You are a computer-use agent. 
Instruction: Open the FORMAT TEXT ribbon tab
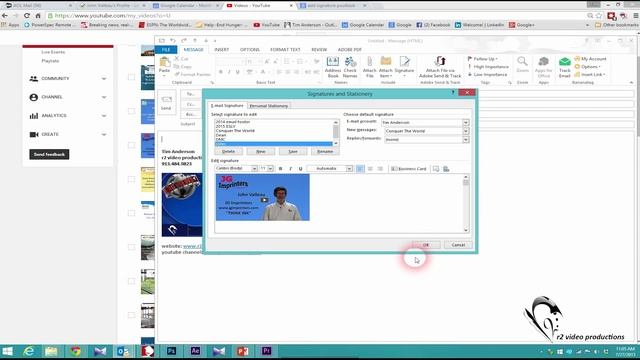click(285, 49)
